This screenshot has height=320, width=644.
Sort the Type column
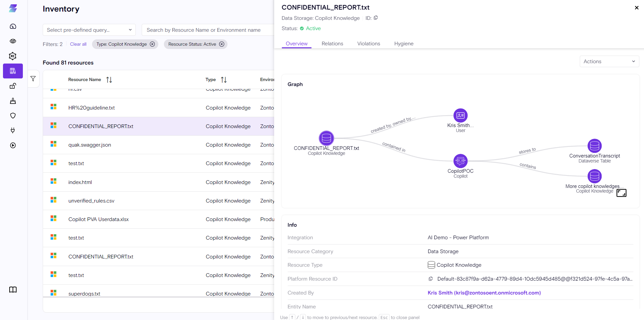pyautogui.click(x=224, y=80)
